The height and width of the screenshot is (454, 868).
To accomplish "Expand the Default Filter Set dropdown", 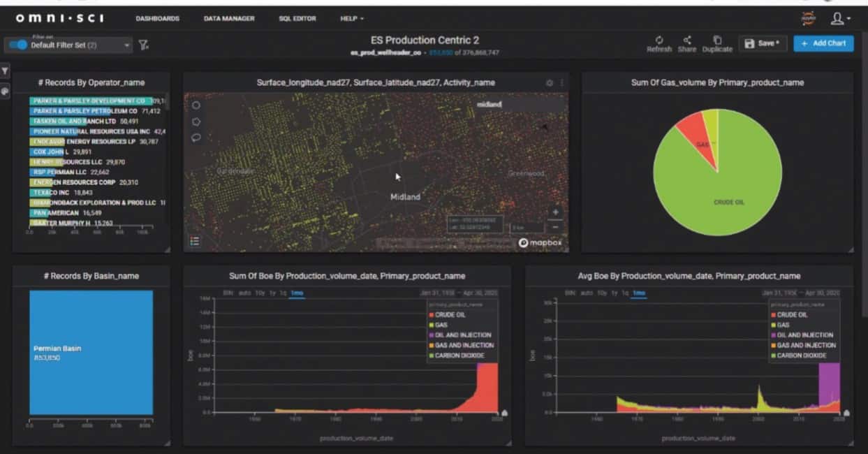I will (x=127, y=45).
